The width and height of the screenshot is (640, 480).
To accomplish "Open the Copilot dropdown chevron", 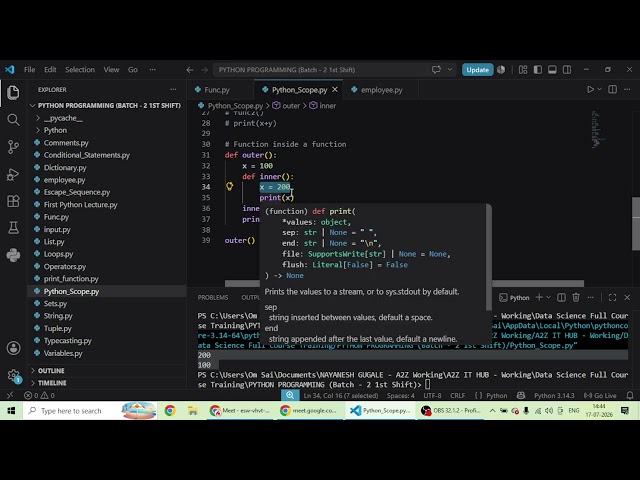I will pos(450,69).
